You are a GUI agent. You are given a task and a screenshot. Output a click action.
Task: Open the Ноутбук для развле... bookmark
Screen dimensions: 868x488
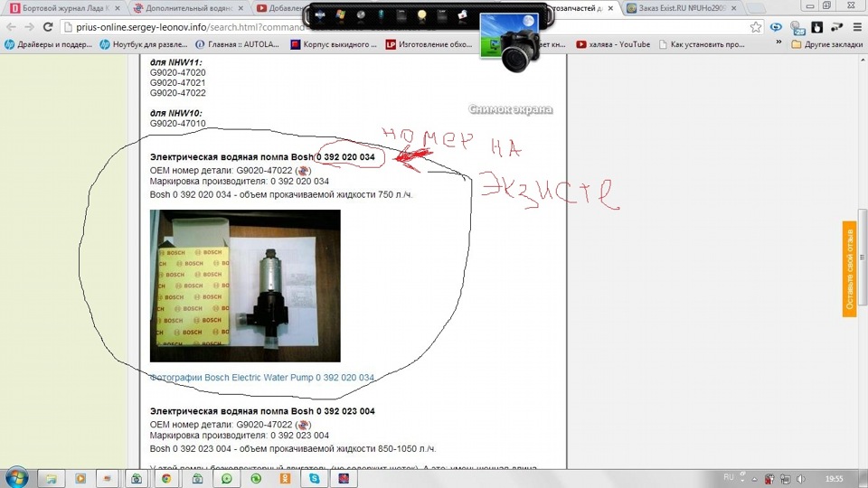[x=144, y=44]
